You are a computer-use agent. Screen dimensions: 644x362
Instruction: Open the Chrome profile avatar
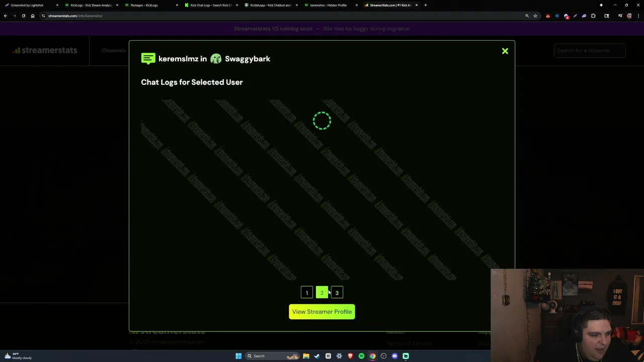(629, 16)
